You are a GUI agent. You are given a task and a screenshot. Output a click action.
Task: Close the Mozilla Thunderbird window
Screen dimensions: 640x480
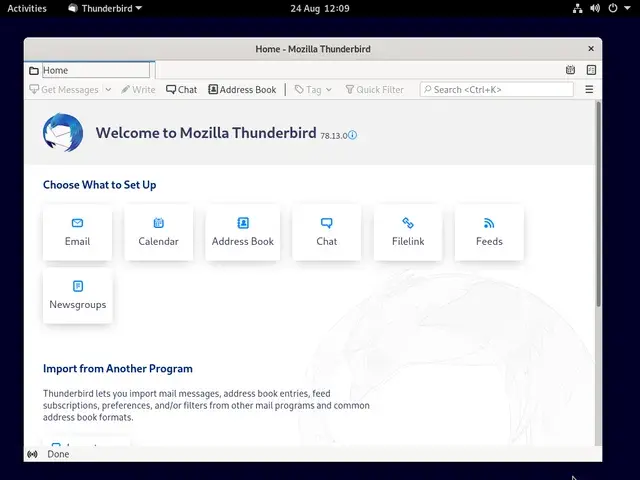591,49
